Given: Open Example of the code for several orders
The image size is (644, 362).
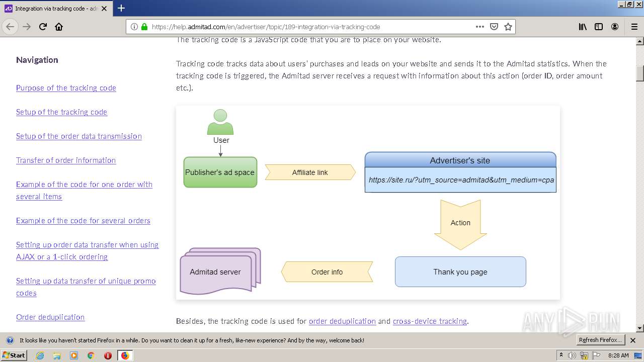Looking at the screenshot, I should click(83, 221).
